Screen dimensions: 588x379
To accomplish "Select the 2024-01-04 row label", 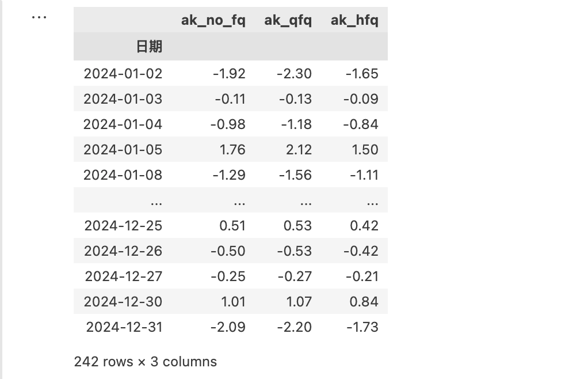I will click(x=123, y=124).
